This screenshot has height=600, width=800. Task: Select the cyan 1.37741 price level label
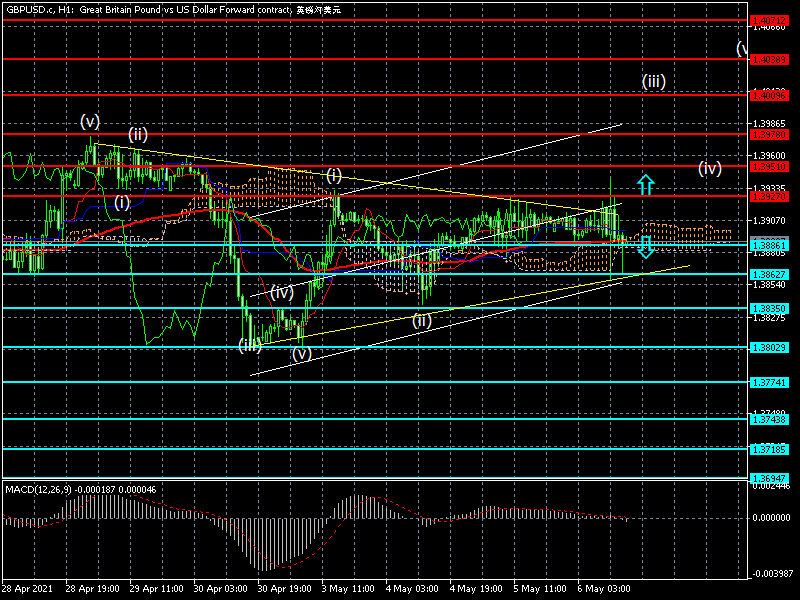coord(769,383)
